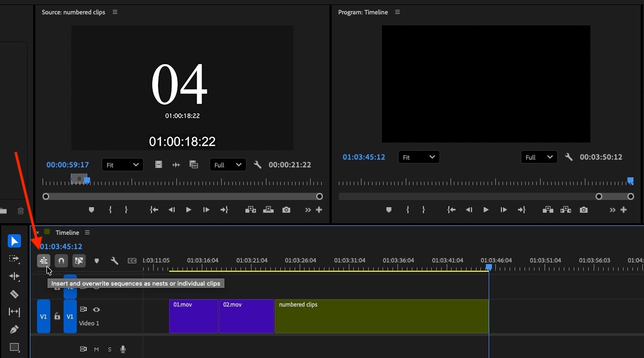Toggle V1 source patching indicator
Image resolution: width=644 pixels, height=358 pixels.
click(44, 316)
